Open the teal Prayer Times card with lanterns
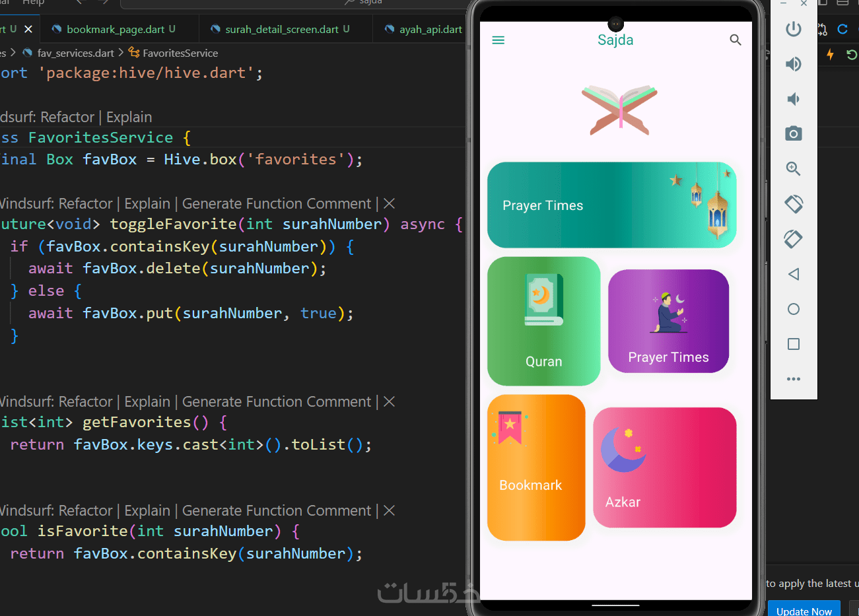859x616 pixels. click(x=611, y=205)
